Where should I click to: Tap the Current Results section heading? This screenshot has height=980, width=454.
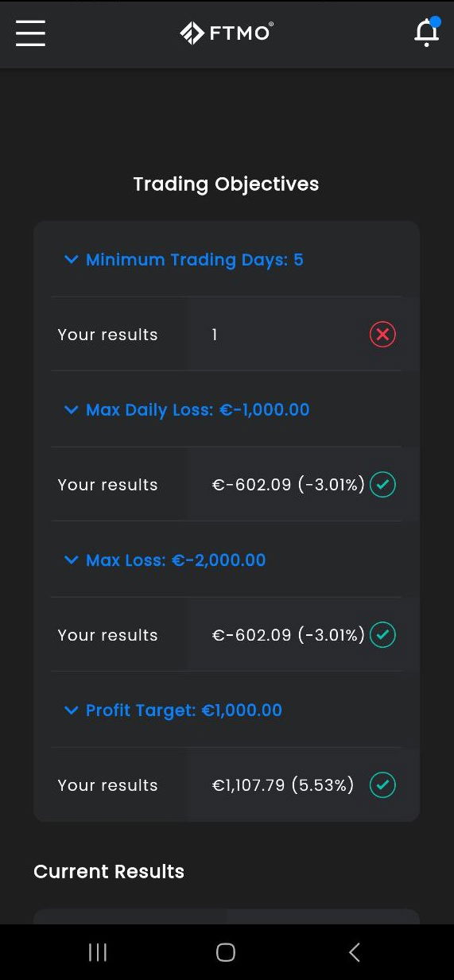tap(109, 872)
